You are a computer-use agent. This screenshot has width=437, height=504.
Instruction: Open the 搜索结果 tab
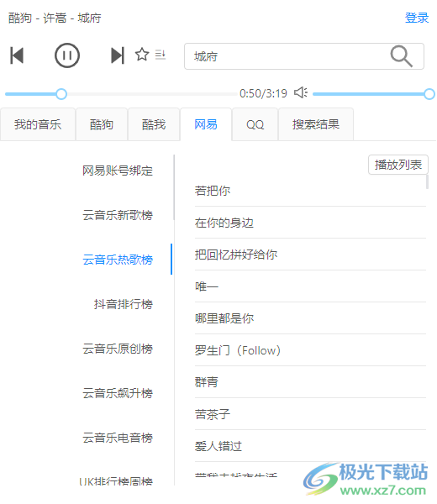pos(316,124)
